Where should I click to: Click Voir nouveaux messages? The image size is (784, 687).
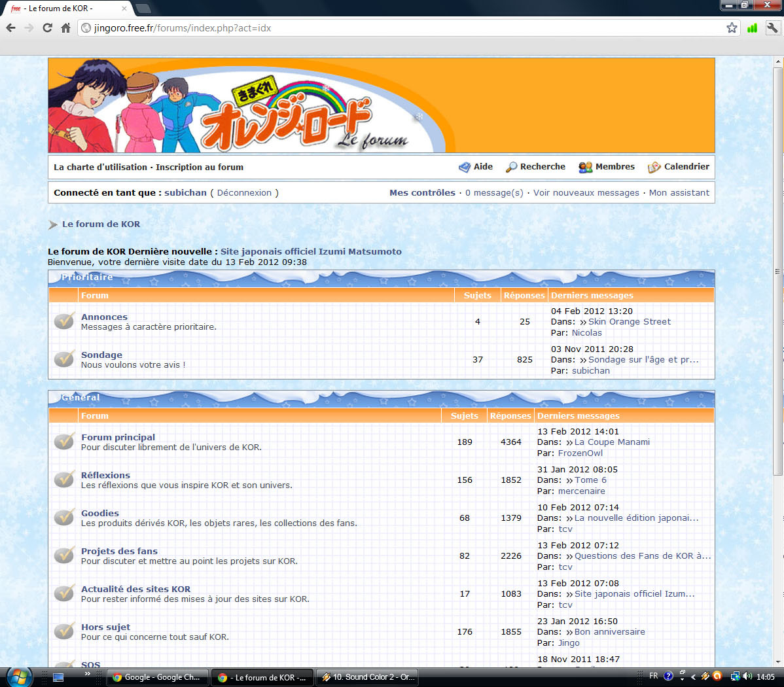point(586,192)
